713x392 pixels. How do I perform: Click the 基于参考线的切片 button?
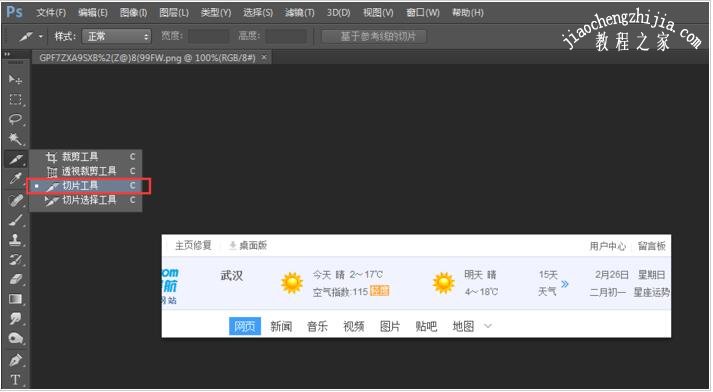(374, 36)
